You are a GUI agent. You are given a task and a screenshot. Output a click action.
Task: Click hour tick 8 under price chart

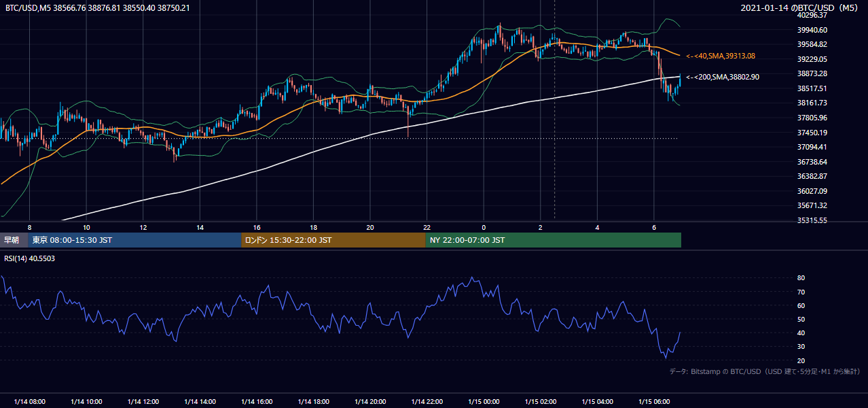30,227
